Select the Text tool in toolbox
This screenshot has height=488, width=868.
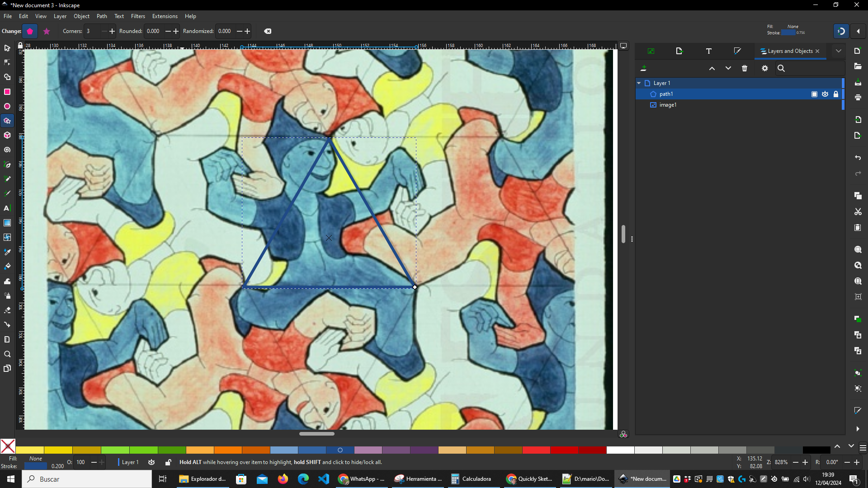pos(7,208)
